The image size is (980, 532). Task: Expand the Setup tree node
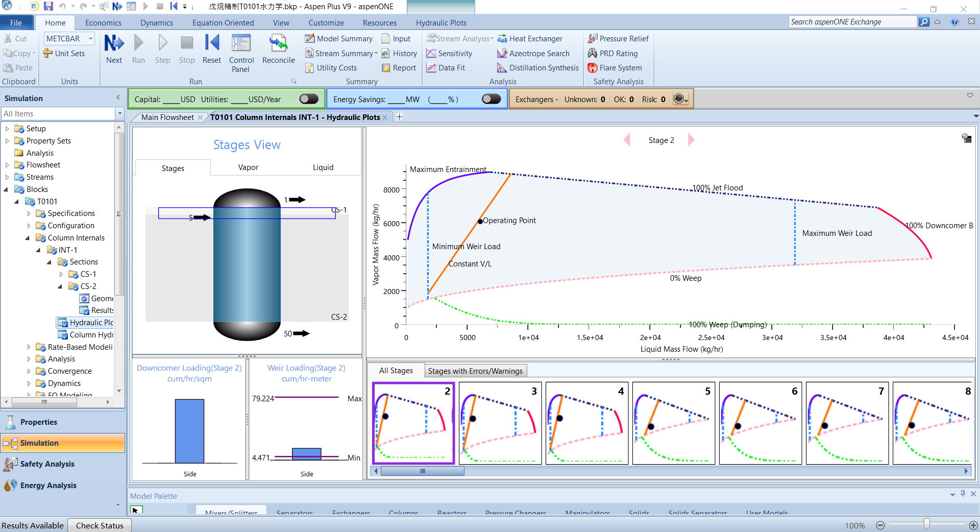(x=7, y=129)
